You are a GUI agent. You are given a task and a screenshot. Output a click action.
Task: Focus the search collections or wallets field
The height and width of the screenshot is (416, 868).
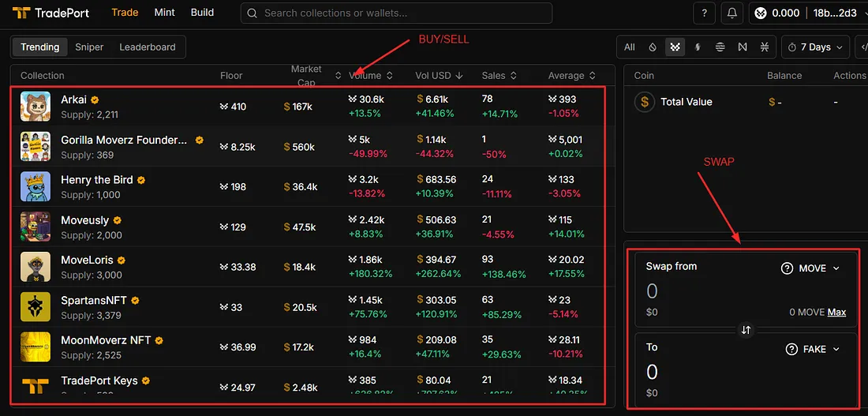[x=396, y=13]
